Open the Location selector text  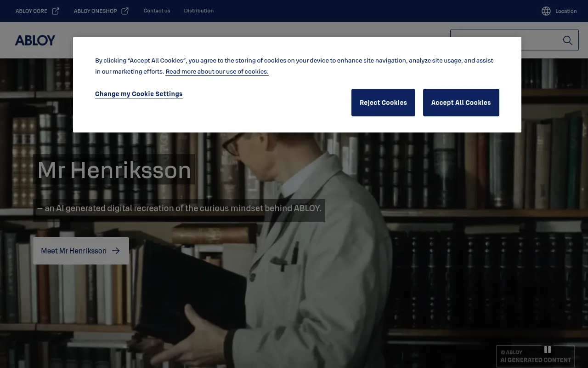click(x=566, y=11)
